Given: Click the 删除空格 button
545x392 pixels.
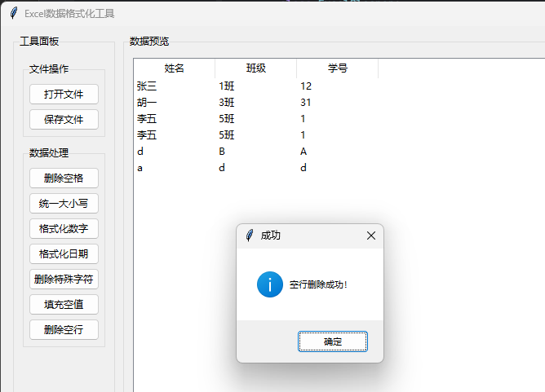Looking at the screenshot, I should tap(64, 178).
